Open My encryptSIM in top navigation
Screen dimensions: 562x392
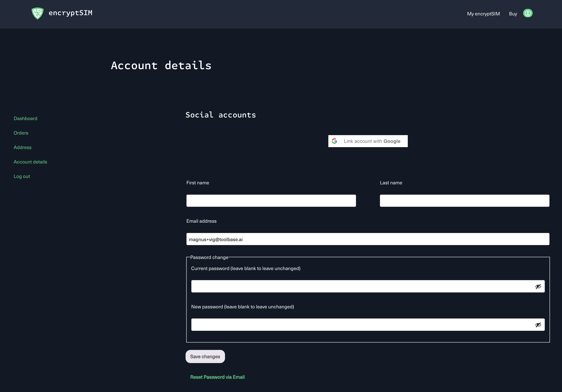483,14
